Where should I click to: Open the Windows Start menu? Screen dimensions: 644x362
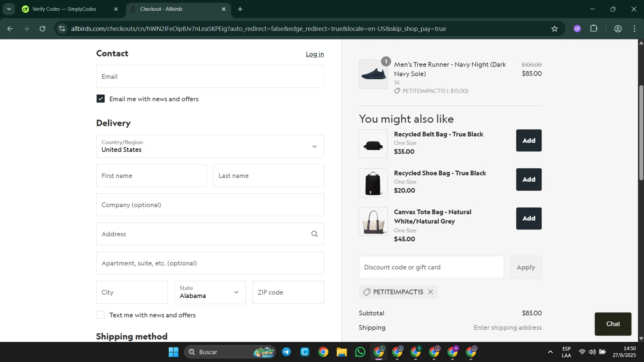(173, 352)
